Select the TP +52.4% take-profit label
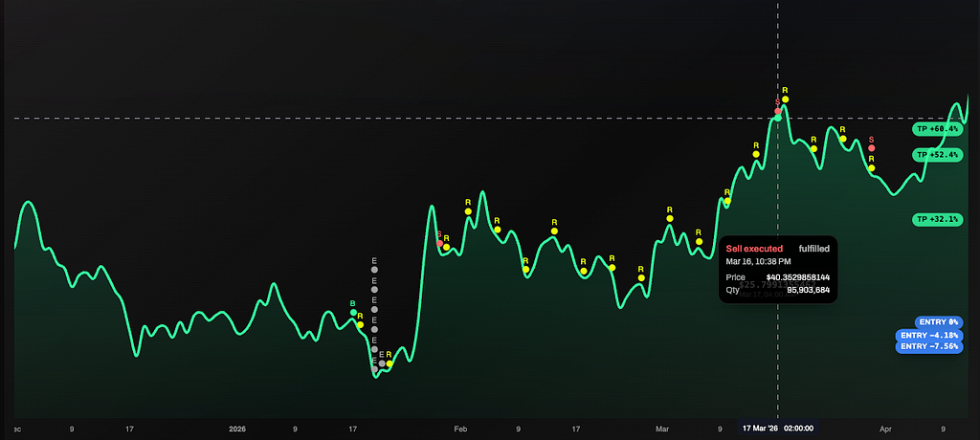980x440 pixels. point(937,154)
